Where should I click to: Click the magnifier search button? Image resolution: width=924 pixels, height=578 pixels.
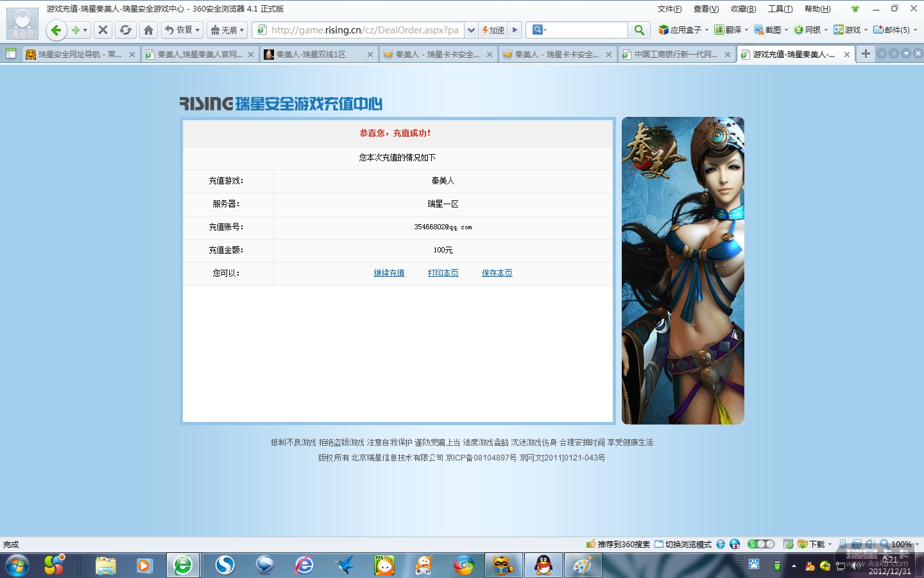pyautogui.click(x=639, y=30)
